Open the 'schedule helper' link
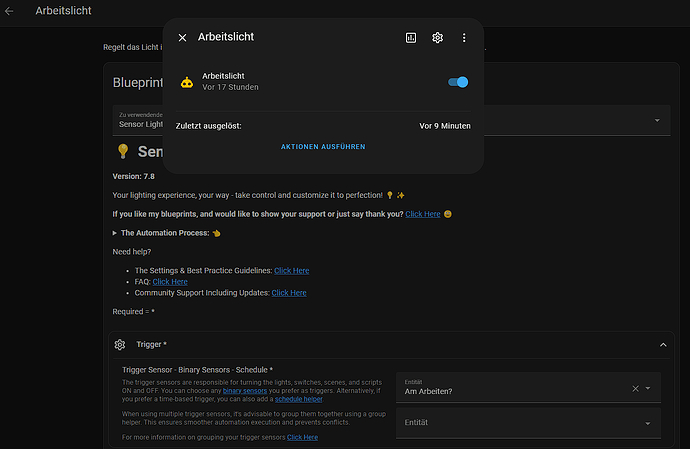Image resolution: width=690 pixels, height=449 pixels. tap(298, 399)
